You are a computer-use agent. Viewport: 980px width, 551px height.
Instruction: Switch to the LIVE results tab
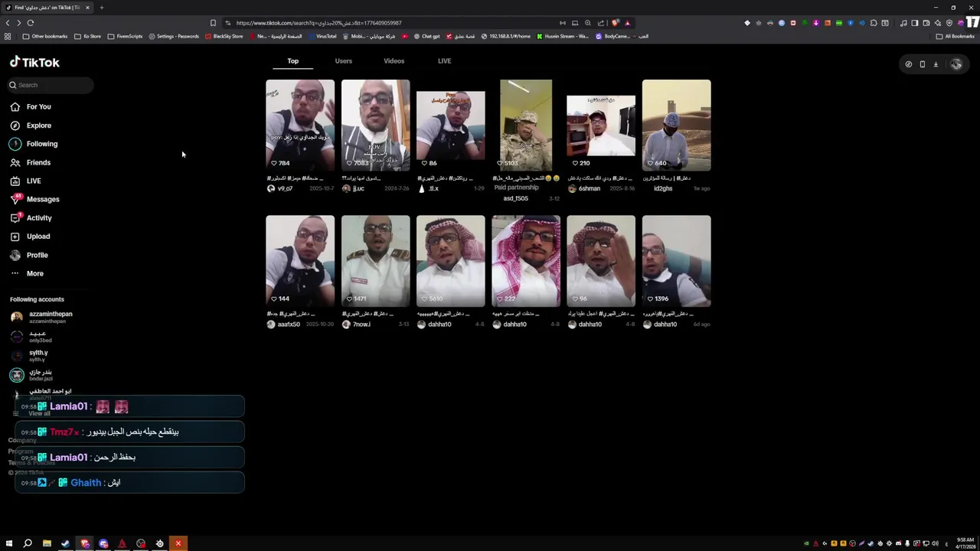(444, 61)
